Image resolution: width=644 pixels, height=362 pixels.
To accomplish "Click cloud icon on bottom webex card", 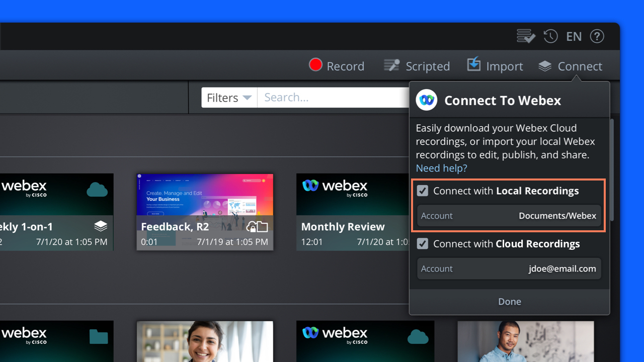I will click(x=418, y=336).
